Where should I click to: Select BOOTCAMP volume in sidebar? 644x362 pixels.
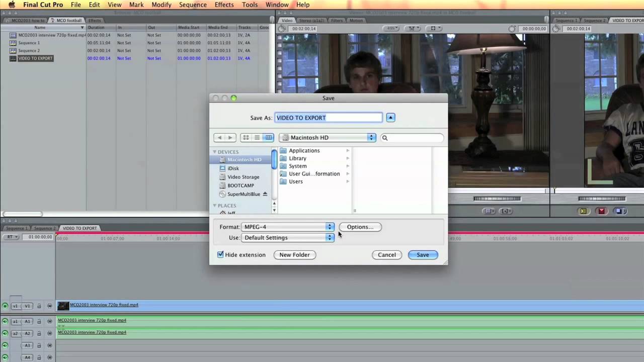coord(240,186)
